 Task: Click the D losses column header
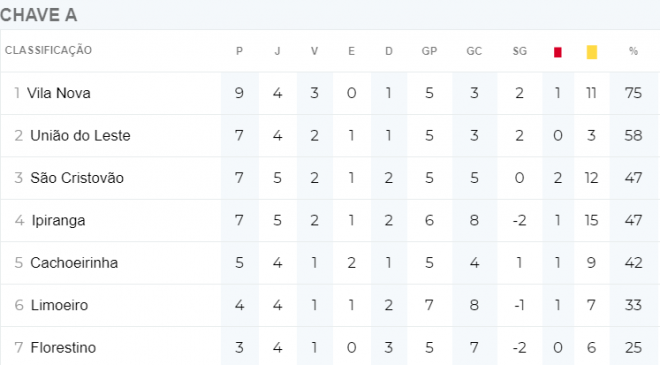click(x=389, y=51)
